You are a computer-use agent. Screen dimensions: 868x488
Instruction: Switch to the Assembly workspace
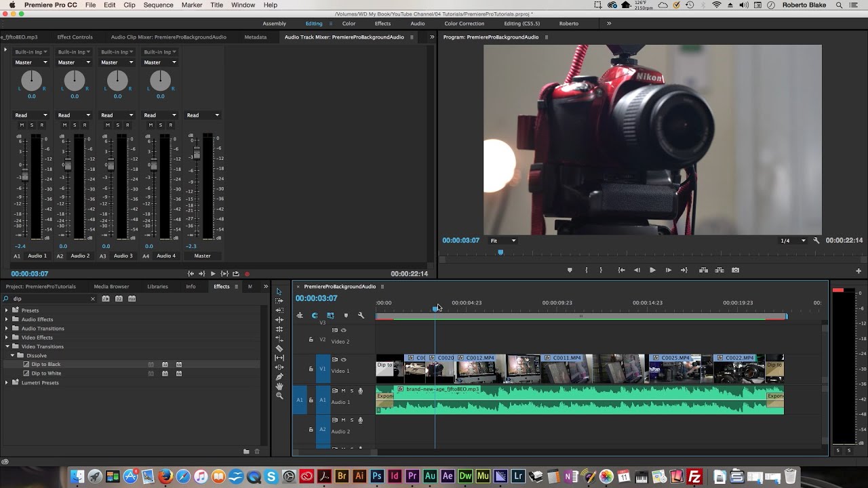coord(274,24)
